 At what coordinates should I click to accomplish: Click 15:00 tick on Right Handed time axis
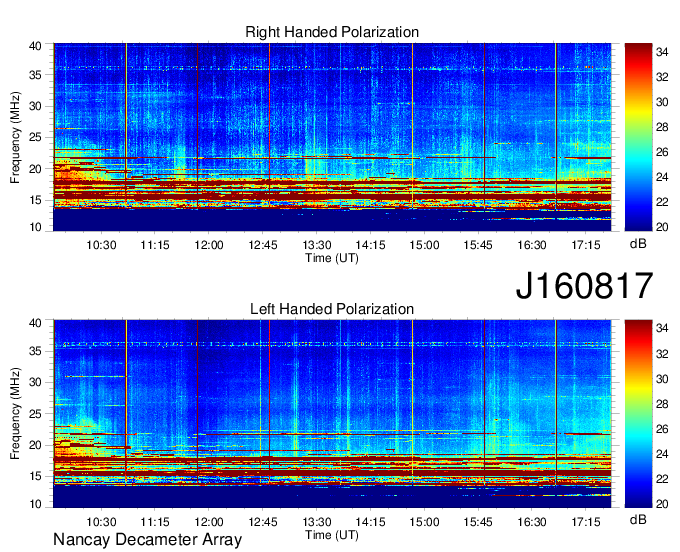425,245
